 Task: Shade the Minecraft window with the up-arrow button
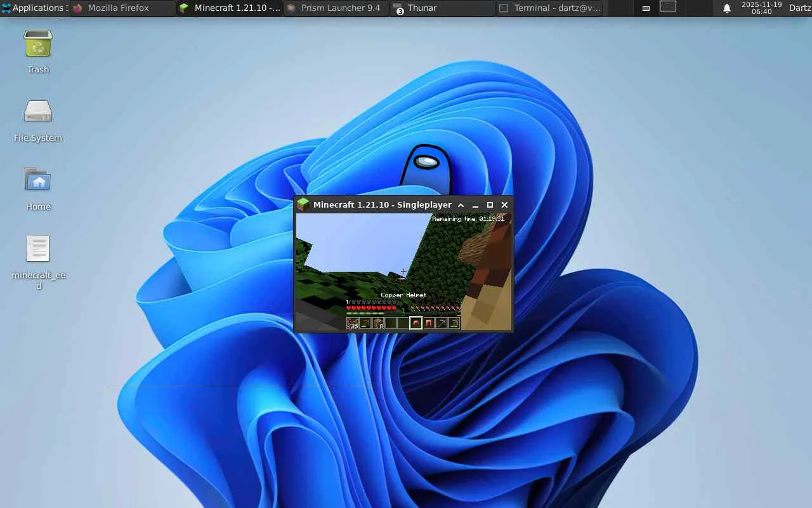coord(461,205)
